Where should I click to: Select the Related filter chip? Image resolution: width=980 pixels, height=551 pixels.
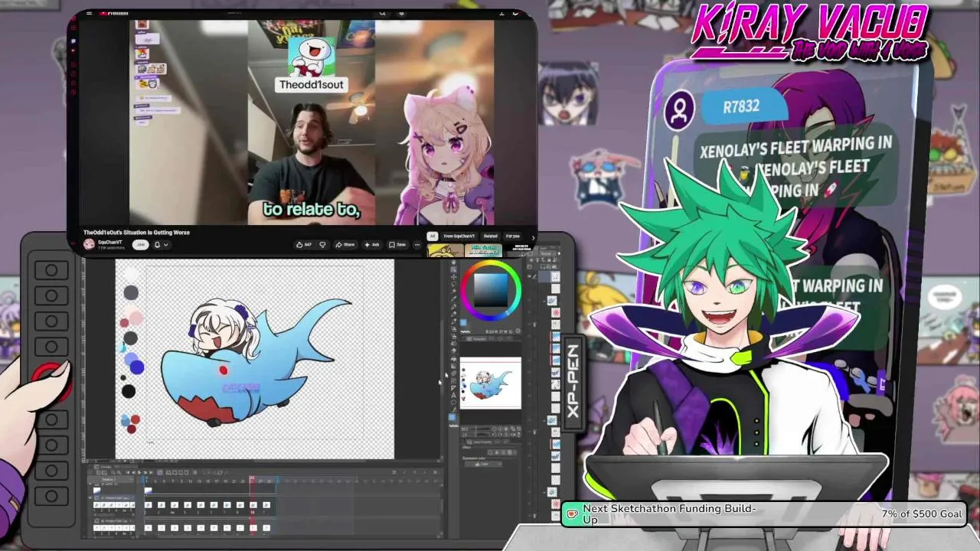[x=491, y=236]
